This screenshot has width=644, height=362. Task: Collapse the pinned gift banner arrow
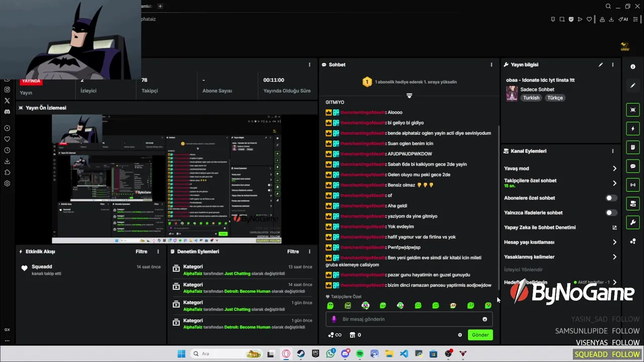[409, 96]
